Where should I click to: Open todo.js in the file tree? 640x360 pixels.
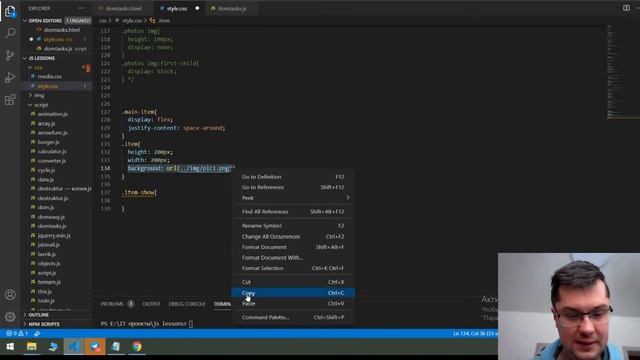[46, 301]
